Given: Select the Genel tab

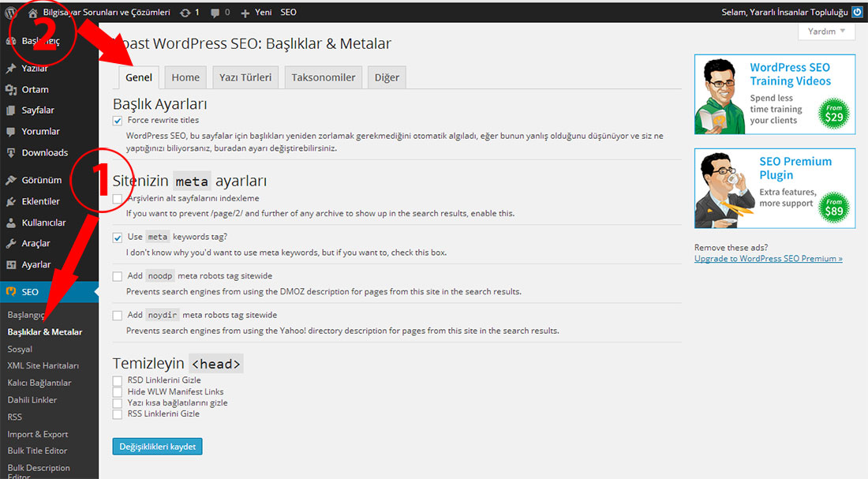Looking at the screenshot, I should click(139, 77).
